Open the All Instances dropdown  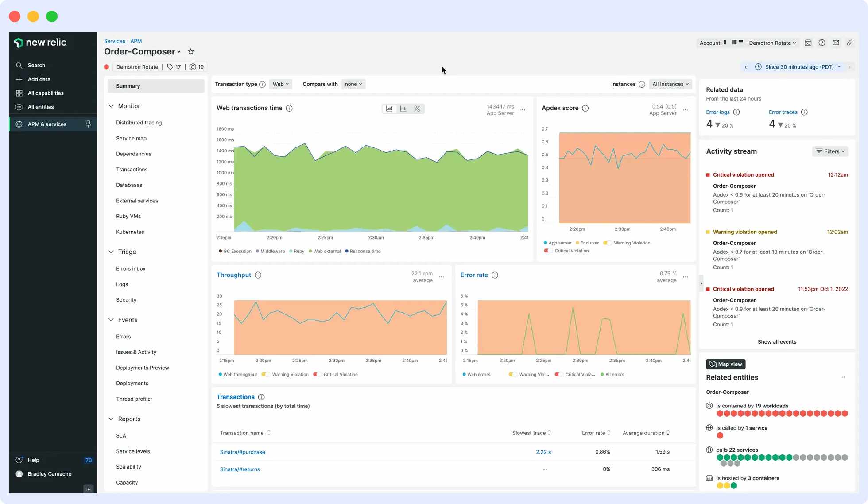tap(670, 84)
